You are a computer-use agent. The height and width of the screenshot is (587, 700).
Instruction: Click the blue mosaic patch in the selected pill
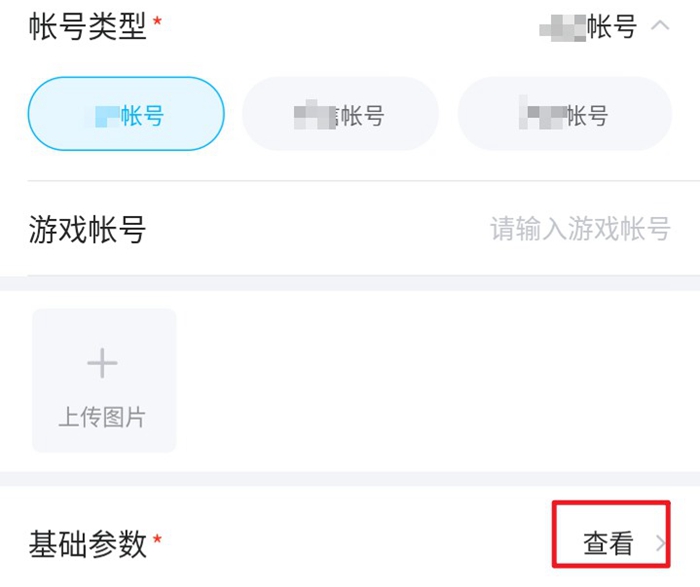point(106,115)
